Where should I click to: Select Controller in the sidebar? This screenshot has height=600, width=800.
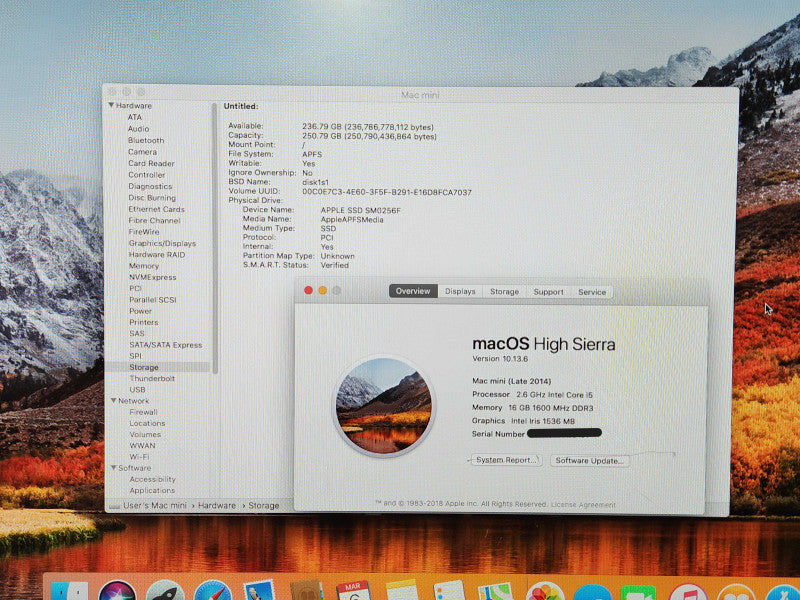click(147, 174)
